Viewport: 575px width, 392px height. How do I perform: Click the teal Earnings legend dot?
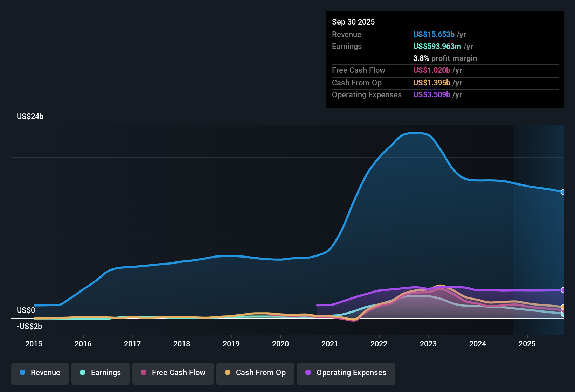83,373
